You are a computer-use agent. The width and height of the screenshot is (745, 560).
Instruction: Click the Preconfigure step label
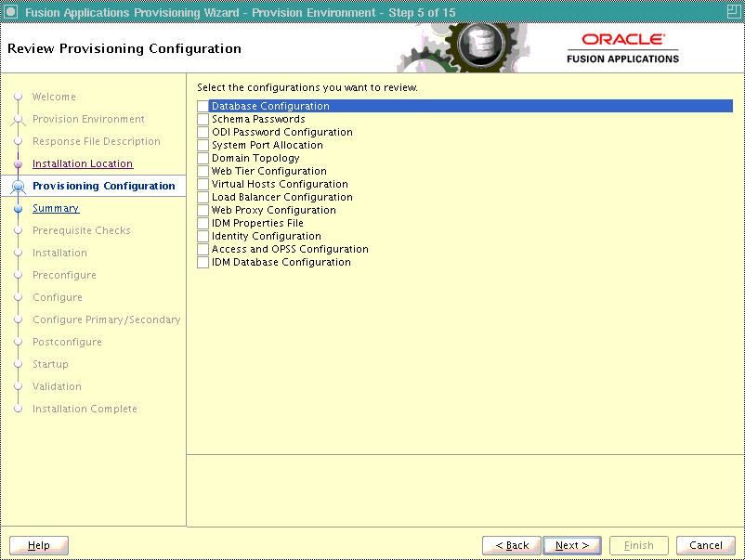coord(64,275)
